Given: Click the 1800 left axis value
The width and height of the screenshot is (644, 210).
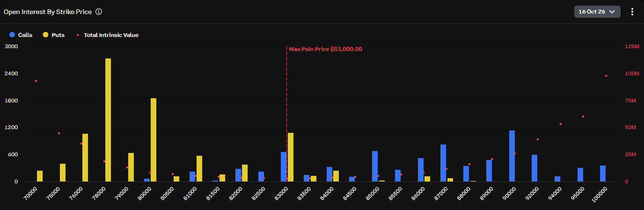Looking at the screenshot, I should pyautogui.click(x=11, y=101).
